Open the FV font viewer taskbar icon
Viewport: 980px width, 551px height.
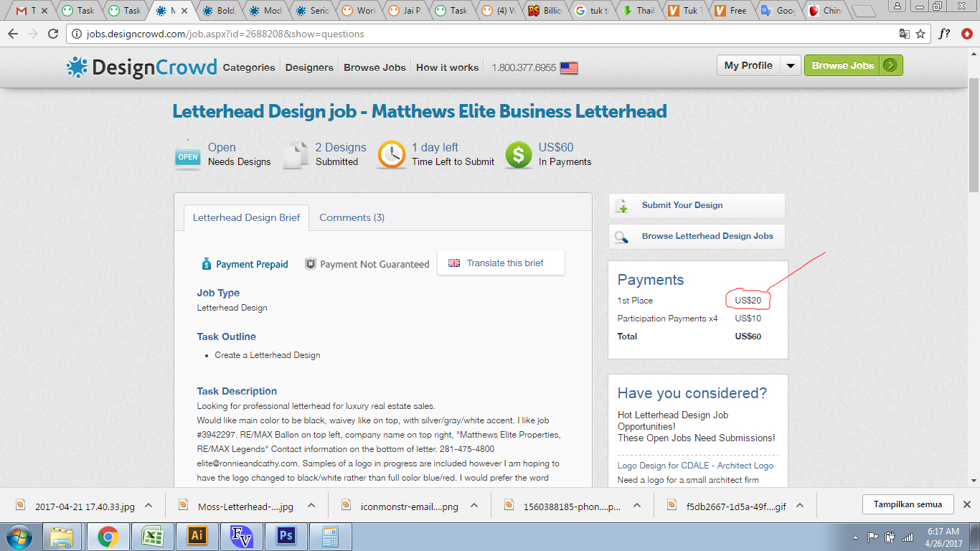[x=242, y=536]
